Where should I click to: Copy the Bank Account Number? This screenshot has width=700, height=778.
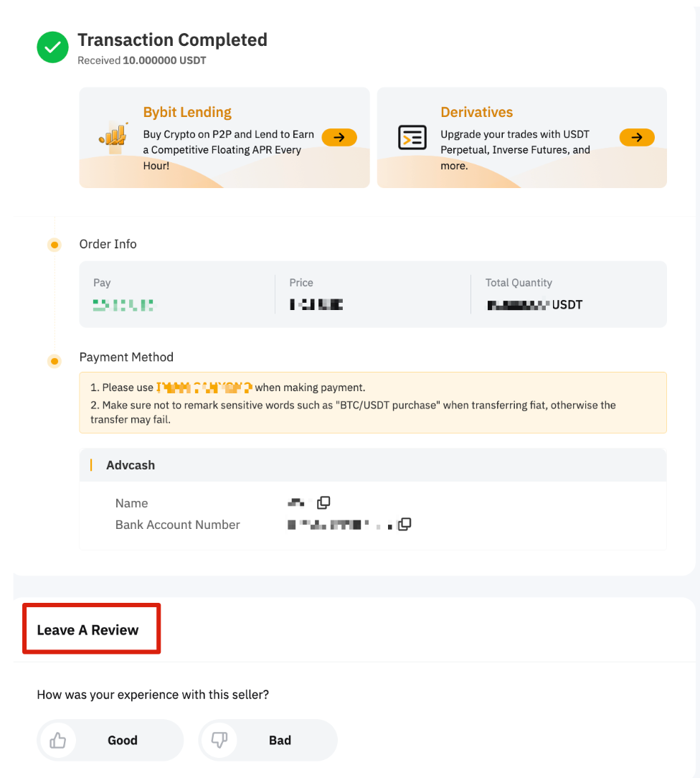coord(405,524)
